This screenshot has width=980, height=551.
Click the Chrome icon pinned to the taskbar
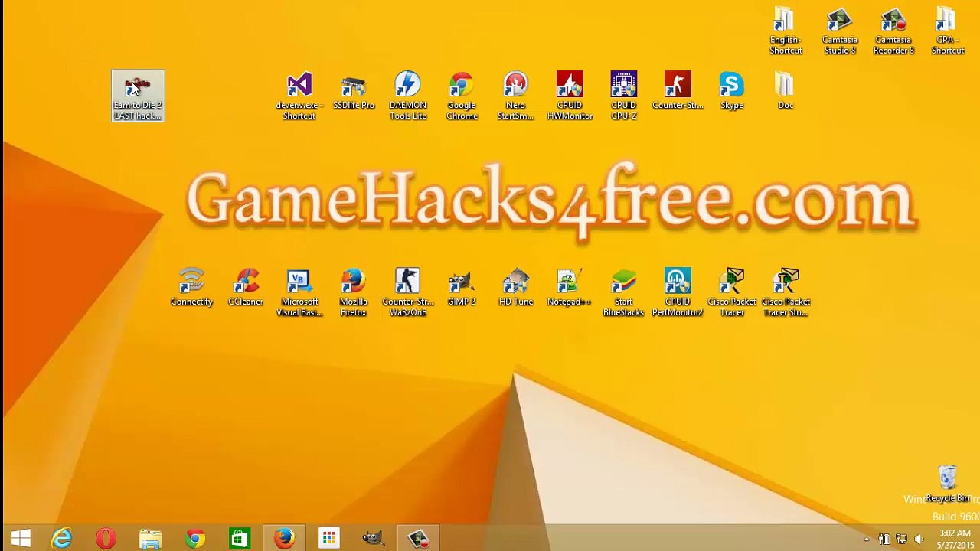[195, 539]
